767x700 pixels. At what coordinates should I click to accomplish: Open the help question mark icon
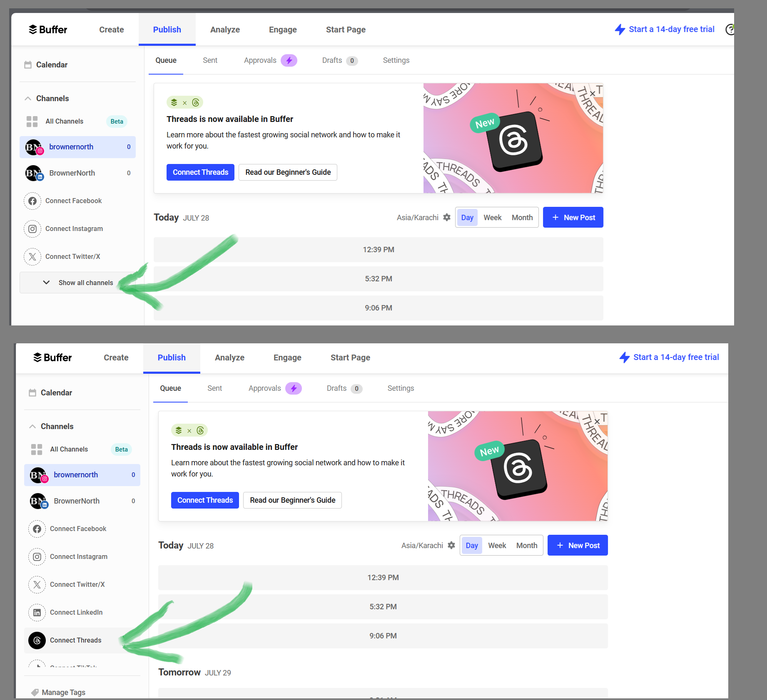pos(730,30)
